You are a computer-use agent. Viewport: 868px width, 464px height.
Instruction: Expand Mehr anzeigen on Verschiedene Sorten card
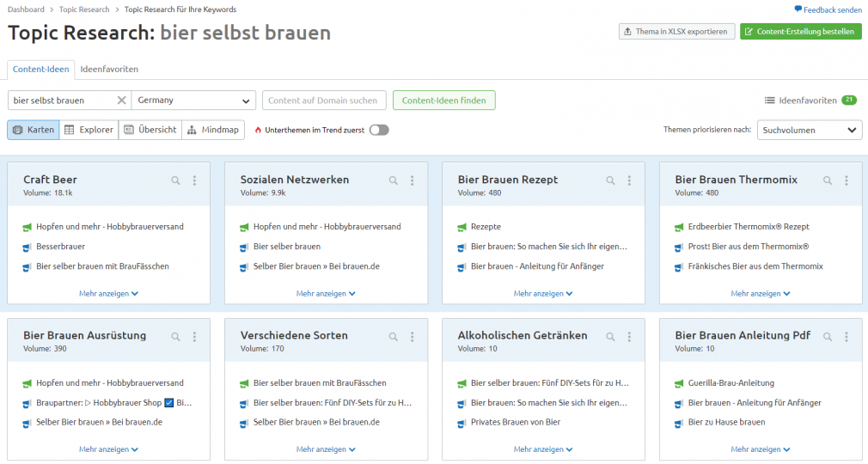(326, 449)
